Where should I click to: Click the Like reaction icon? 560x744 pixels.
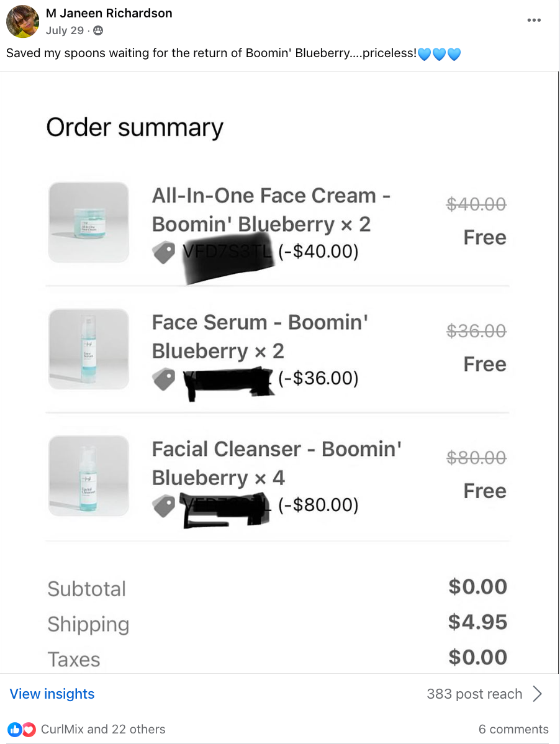coord(15,729)
